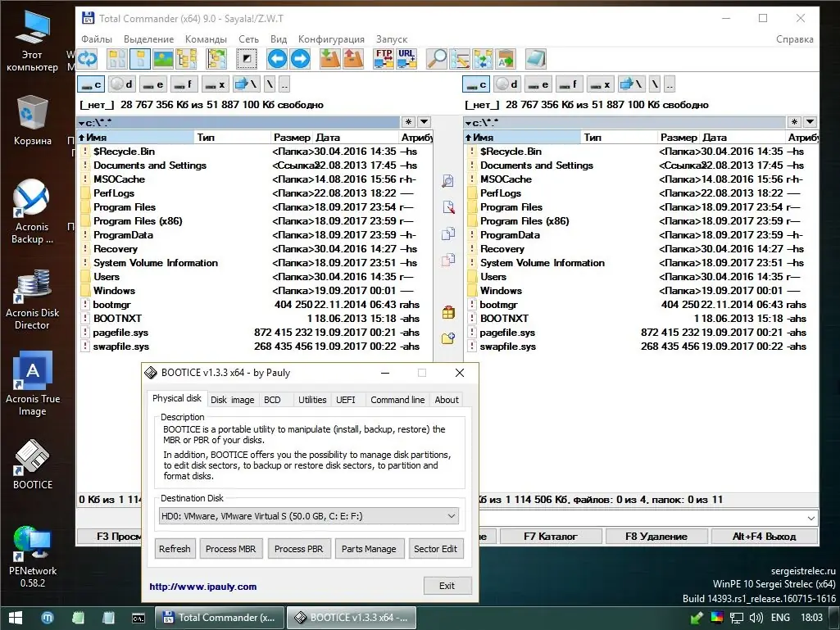Open the Windows Start button
Screen dimensions: 840x630
(x=16, y=618)
